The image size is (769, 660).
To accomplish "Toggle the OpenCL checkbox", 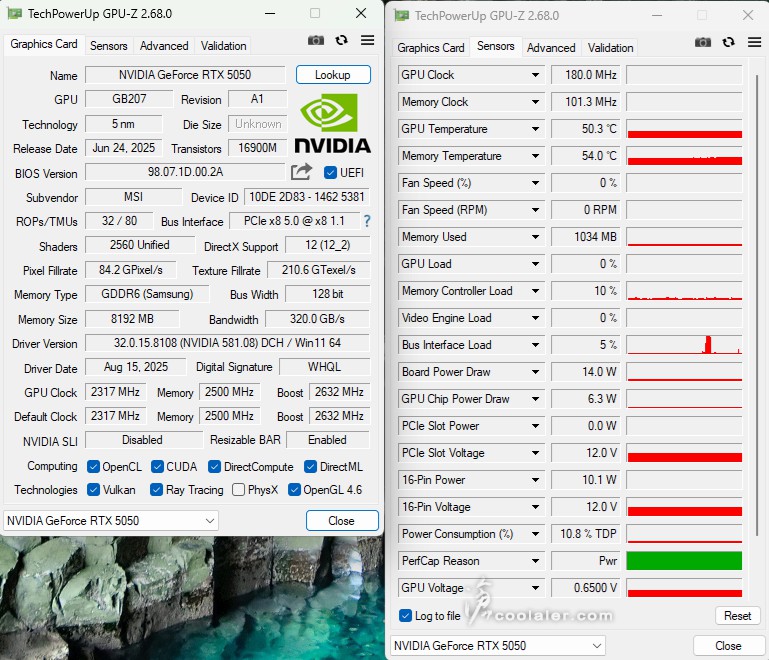I will (93, 467).
